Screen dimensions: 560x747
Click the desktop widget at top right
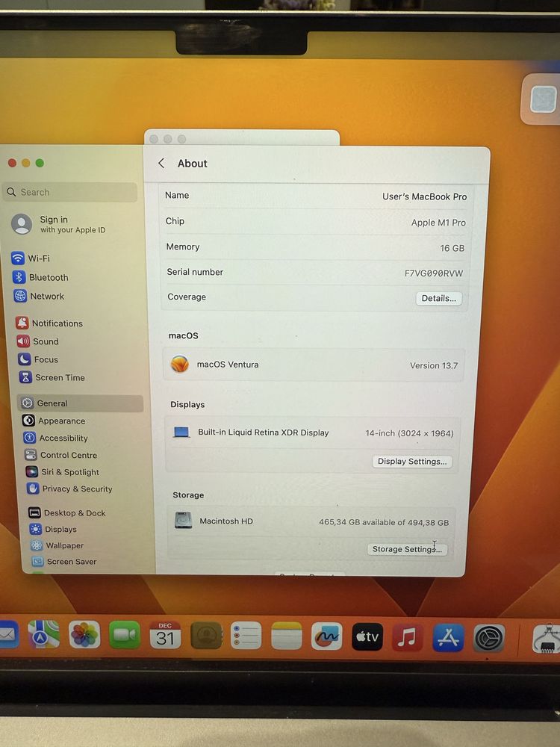click(x=542, y=99)
